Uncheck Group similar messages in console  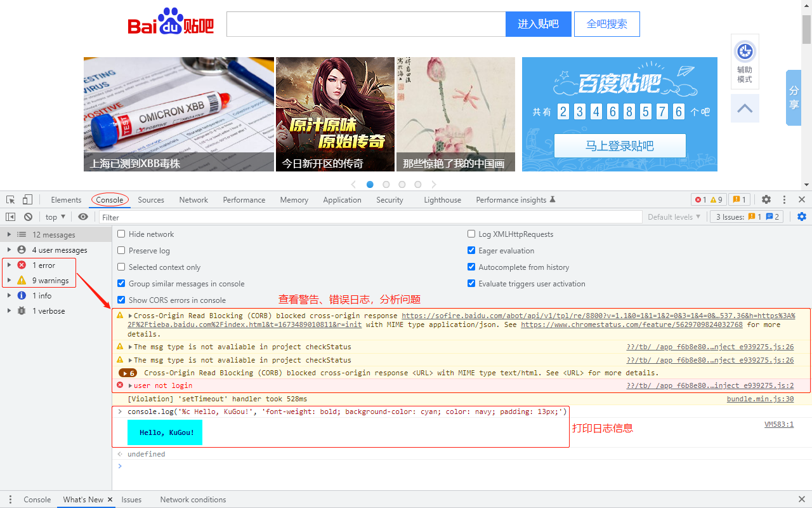pyautogui.click(x=121, y=284)
